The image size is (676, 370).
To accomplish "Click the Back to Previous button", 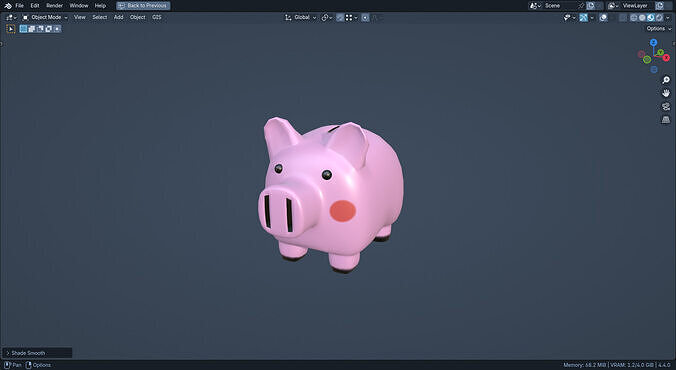I will 143,6.
